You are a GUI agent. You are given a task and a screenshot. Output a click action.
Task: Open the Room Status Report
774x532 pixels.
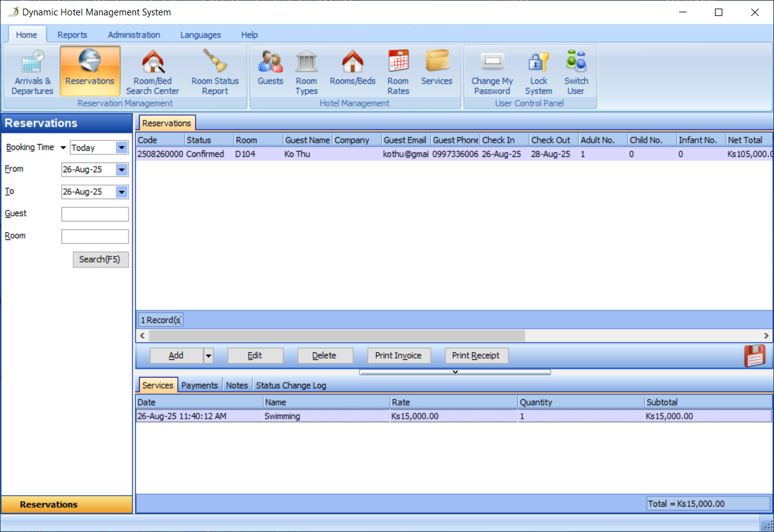tap(215, 71)
